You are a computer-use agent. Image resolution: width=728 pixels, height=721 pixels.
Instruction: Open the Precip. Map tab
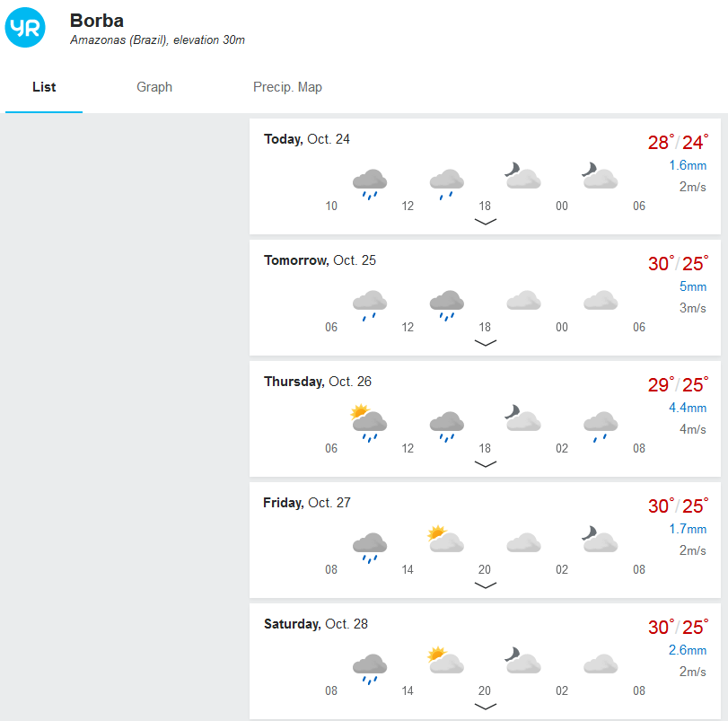287,87
